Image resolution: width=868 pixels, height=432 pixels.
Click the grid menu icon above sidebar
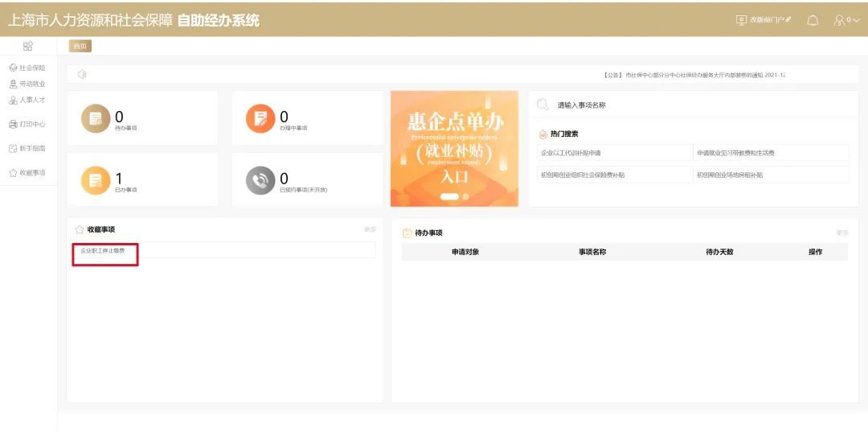(27, 47)
